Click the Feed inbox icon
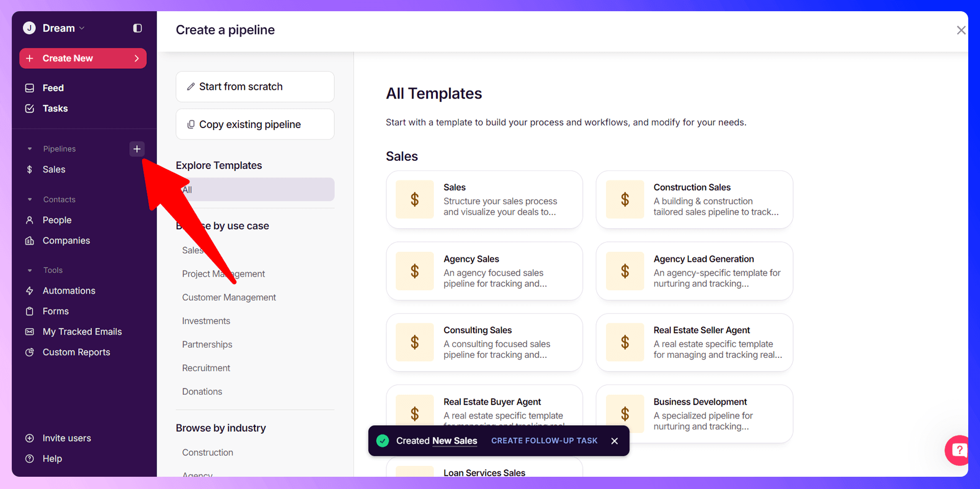The image size is (980, 489). (x=30, y=88)
